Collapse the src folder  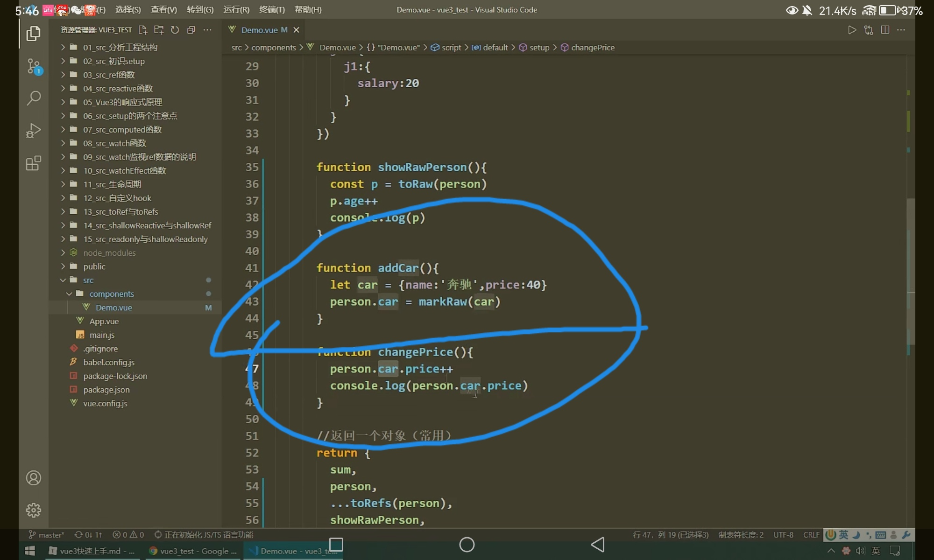tap(88, 280)
